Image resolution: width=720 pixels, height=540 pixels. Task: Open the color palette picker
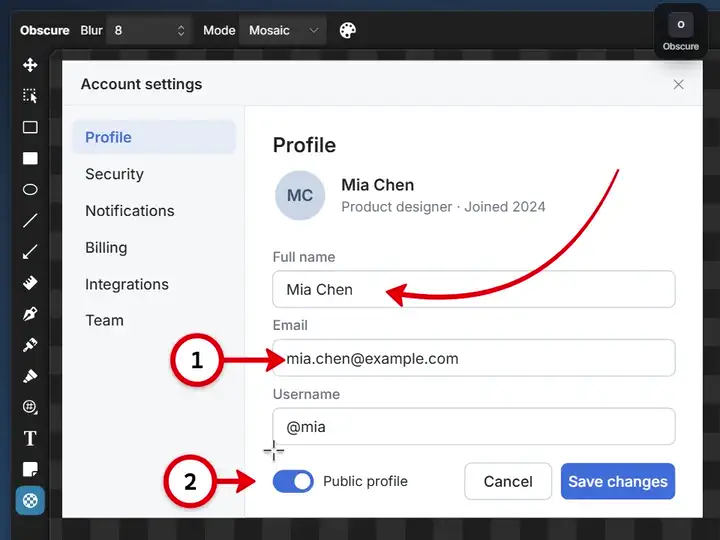[x=348, y=30]
